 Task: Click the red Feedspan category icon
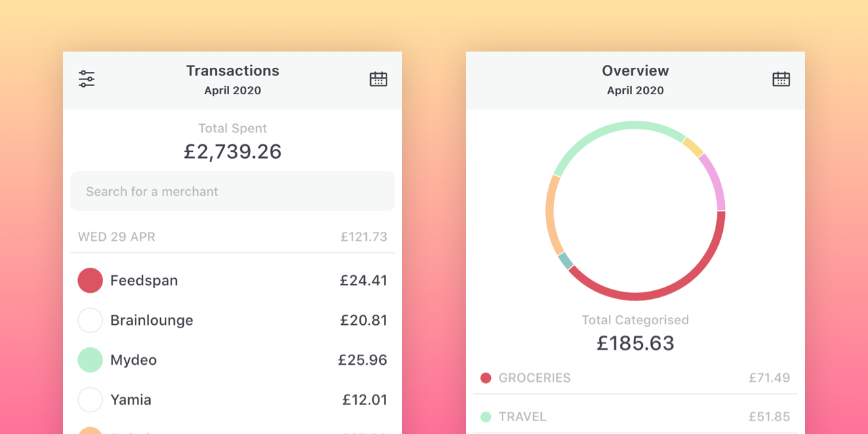[x=90, y=280]
